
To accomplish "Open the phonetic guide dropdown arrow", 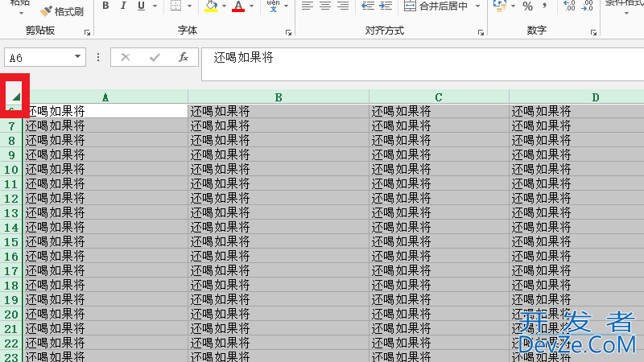I will [287, 6].
